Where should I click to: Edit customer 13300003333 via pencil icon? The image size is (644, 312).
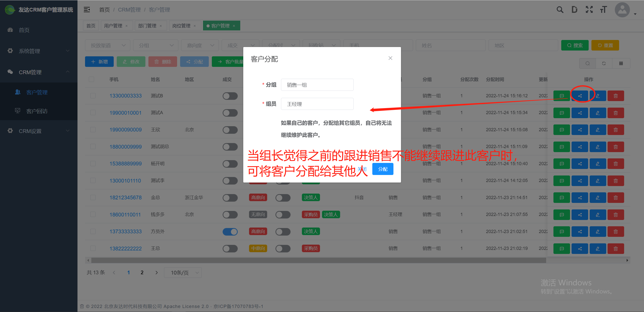tap(598, 96)
